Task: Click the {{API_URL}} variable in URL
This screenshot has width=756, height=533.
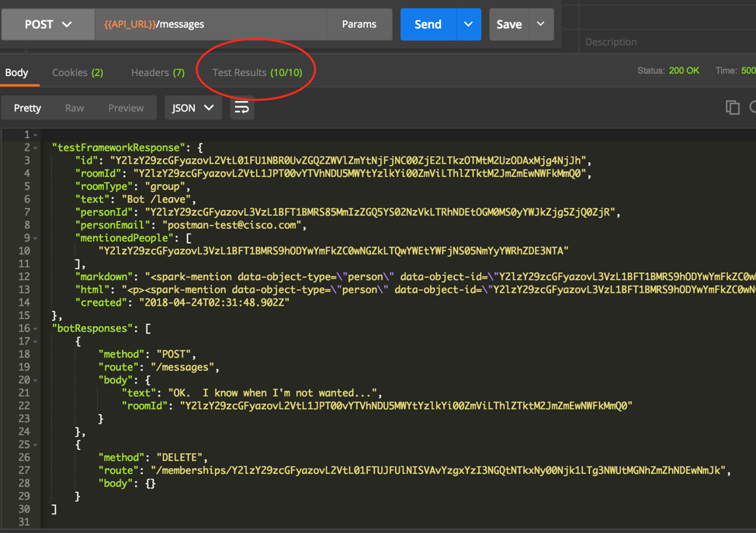Action: (130, 24)
